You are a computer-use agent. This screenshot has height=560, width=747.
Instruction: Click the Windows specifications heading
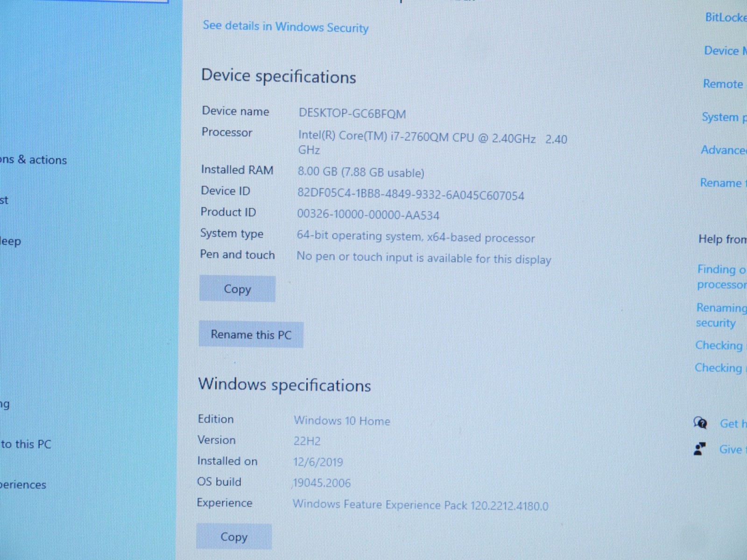tap(285, 385)
